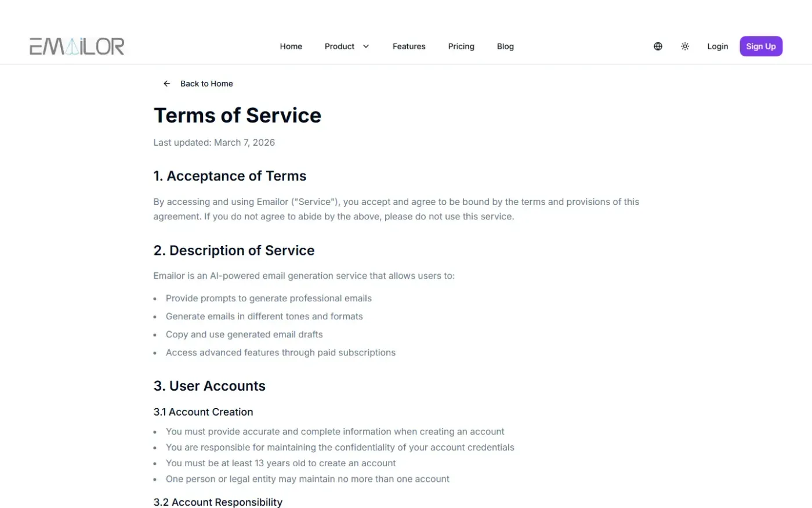Go to Home in navigation
The image size is (812, 508).
pyautogui.click(x=291, y=46)
